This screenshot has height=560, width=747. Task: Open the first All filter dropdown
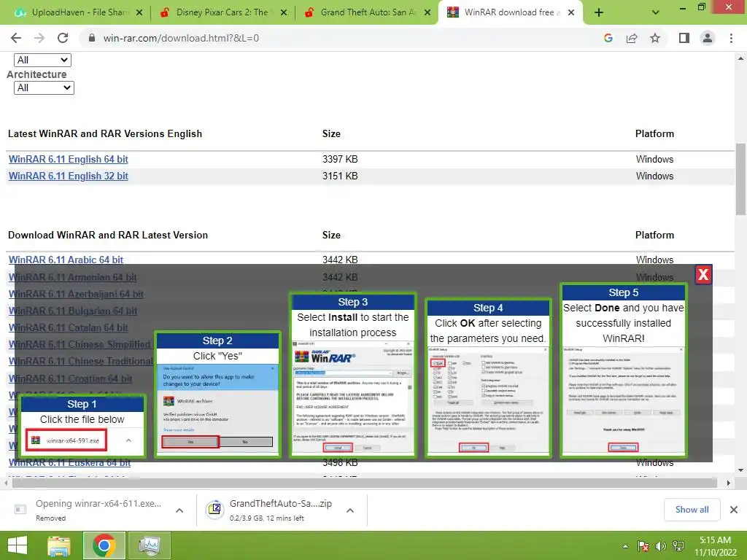[x=42, y=60]
